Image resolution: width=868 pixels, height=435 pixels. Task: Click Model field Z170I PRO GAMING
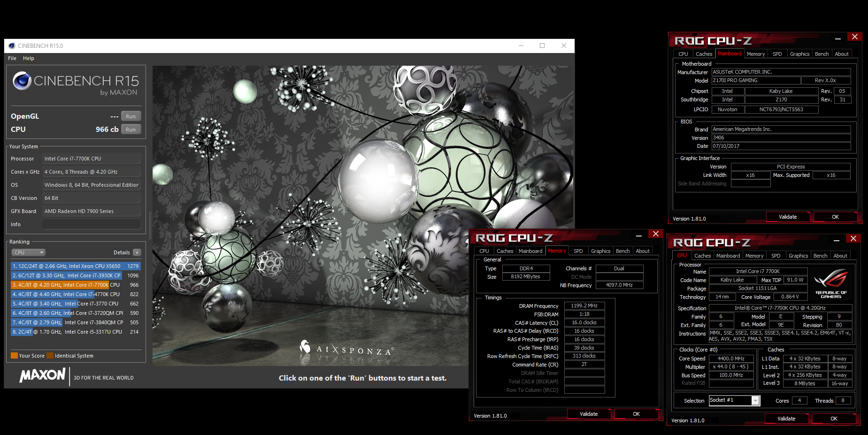coord(756,81)
